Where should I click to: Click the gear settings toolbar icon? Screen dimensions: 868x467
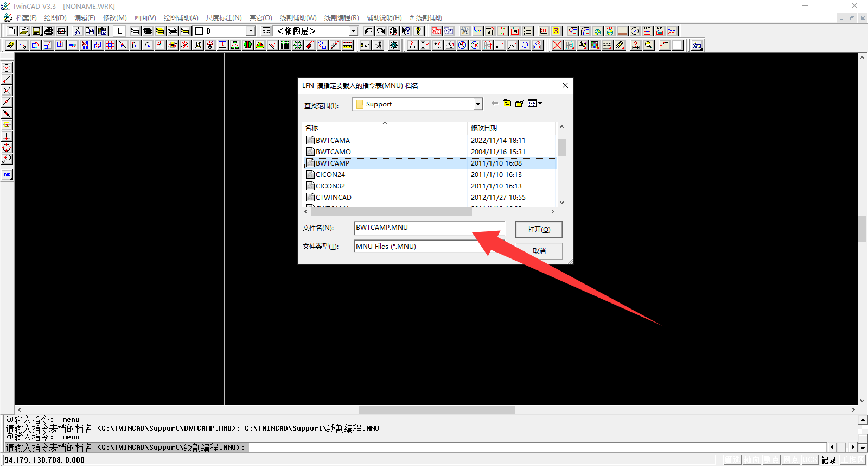coord(394,45)
